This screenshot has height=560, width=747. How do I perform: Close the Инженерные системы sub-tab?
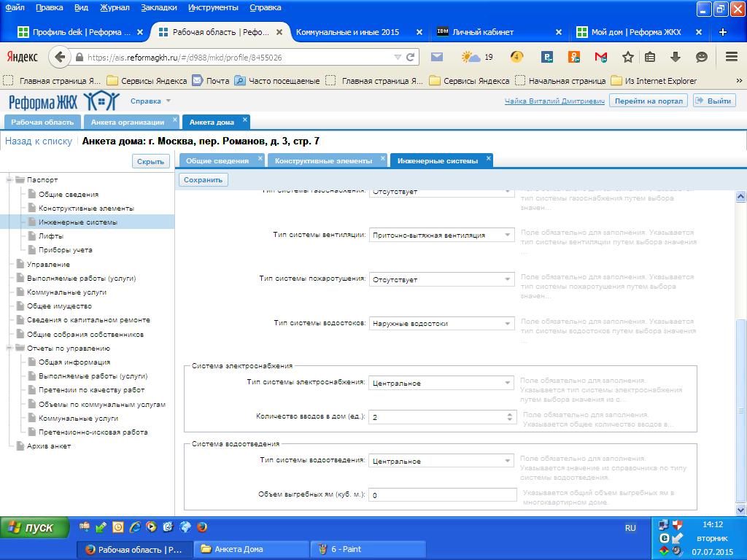(488, 158)
